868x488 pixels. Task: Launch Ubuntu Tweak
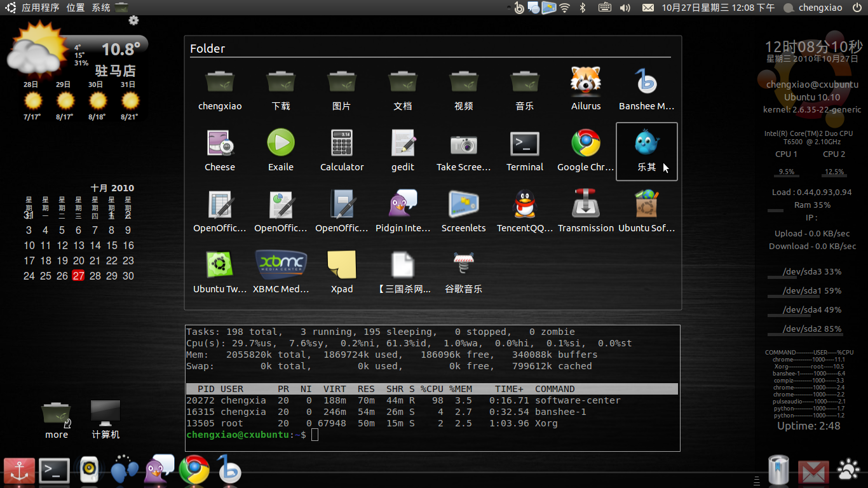click(x=220, y=273)
